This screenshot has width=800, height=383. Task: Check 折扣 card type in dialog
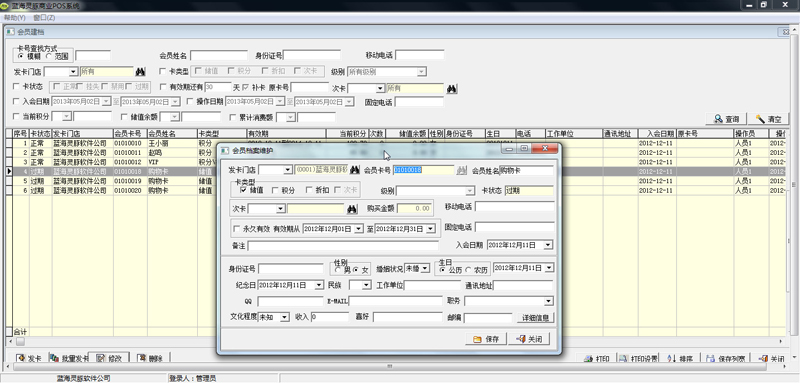tap(309, 190)
